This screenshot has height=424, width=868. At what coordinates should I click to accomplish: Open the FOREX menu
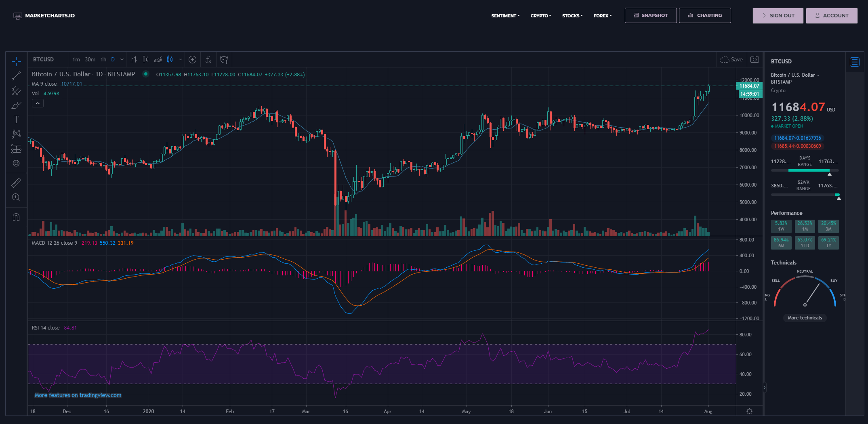click(x=602, y=15)
